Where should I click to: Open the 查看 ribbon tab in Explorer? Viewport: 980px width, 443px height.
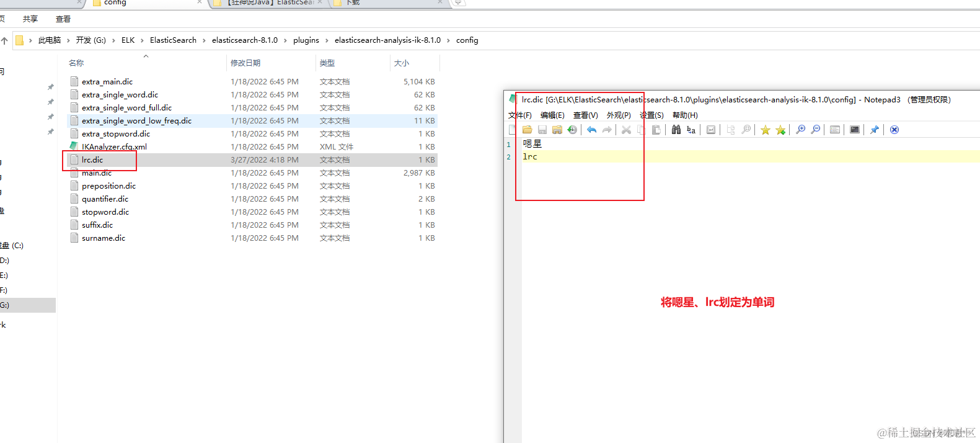coord(63,19)
